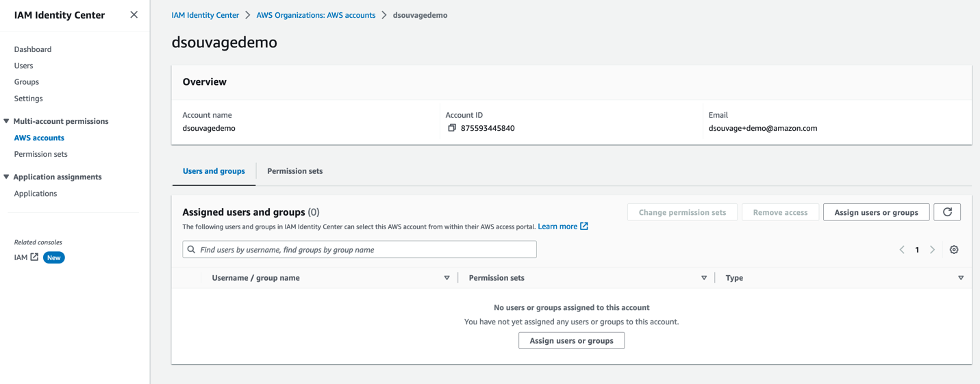Close the IAM Identity Center side panel

coord(134,14)
